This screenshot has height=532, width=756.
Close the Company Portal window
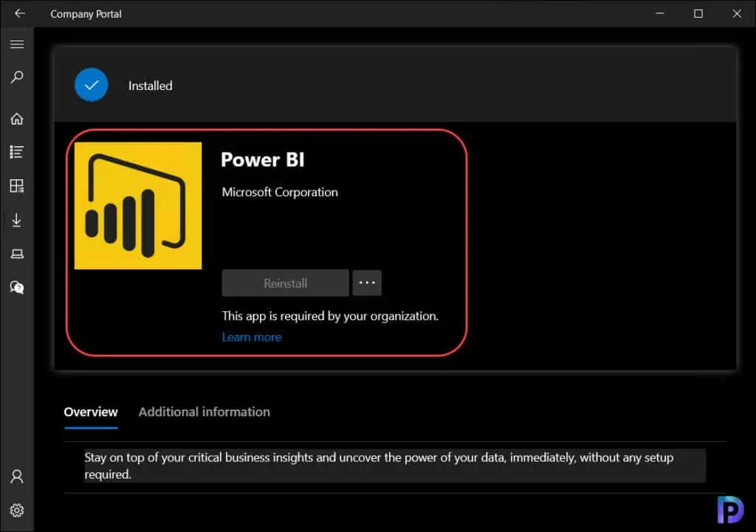tap(737, 13)
